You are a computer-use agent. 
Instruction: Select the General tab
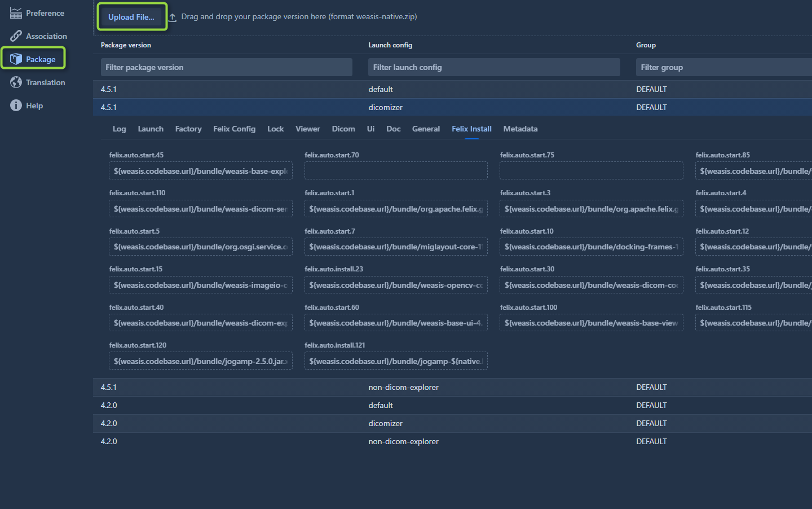(426, 129)
